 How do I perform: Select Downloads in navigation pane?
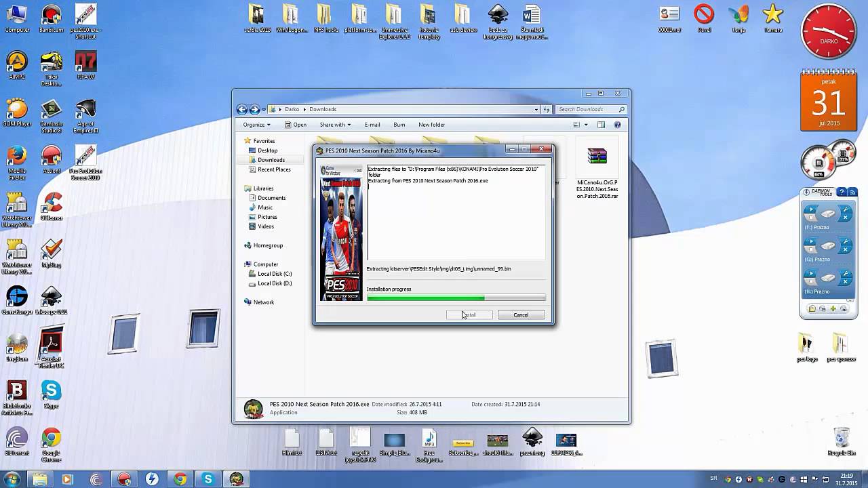click(271, 160)
